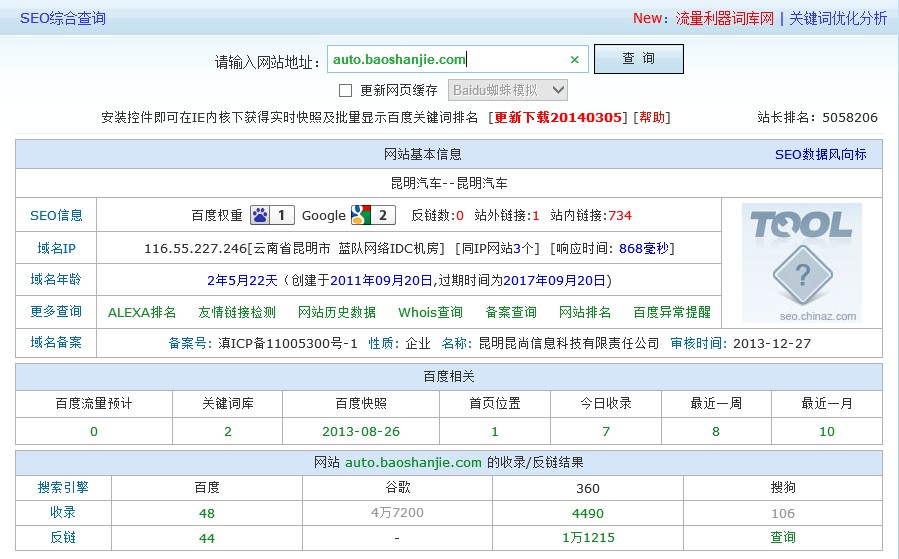Open the 网站历史数据 link
The height and width of the screenshot is (559, 899).
[337, 312]
